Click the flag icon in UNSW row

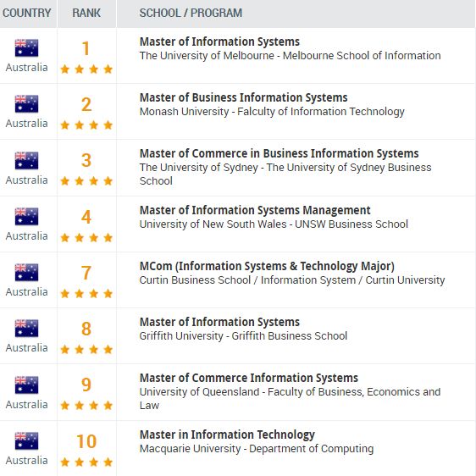tap(27, 217)
